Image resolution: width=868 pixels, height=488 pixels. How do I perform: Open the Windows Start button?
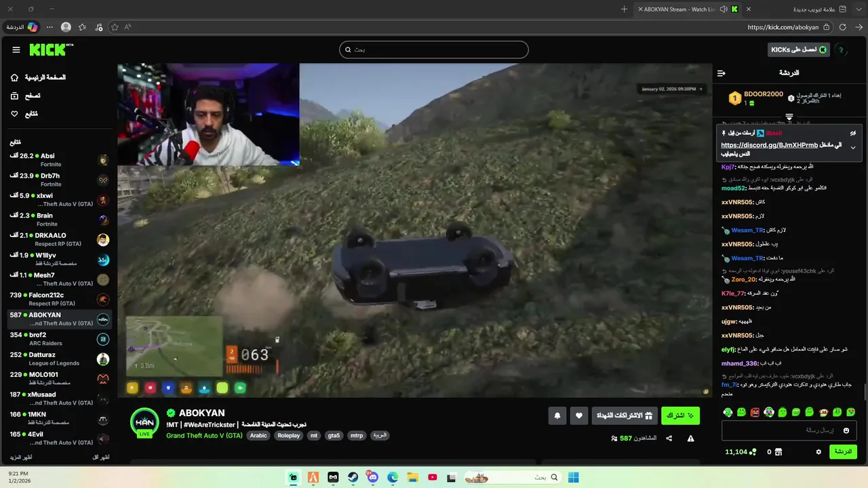pyautogui.click(x=574, y=477)
